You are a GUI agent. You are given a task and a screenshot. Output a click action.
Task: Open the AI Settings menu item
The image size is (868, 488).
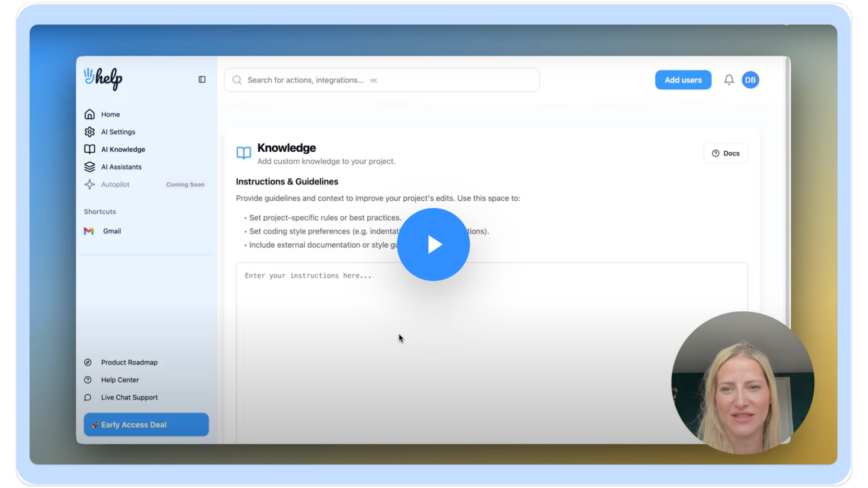(x=118, y=132)
